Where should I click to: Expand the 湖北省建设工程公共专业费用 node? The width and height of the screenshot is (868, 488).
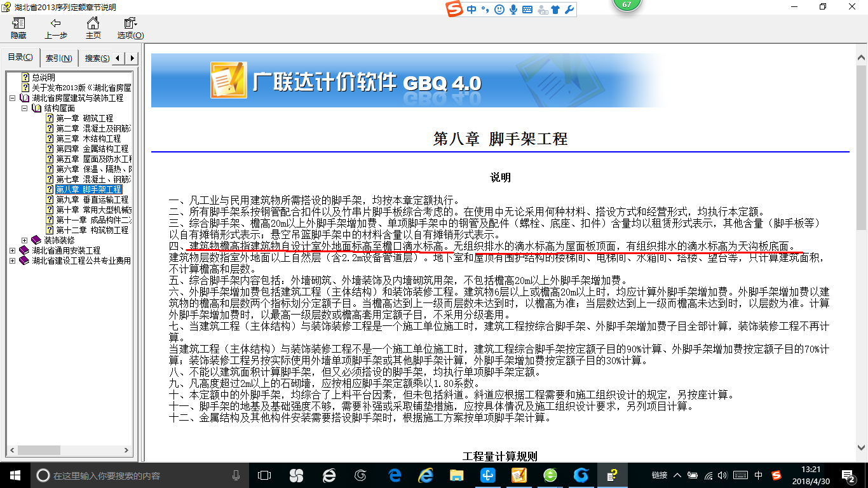point(13,261)
